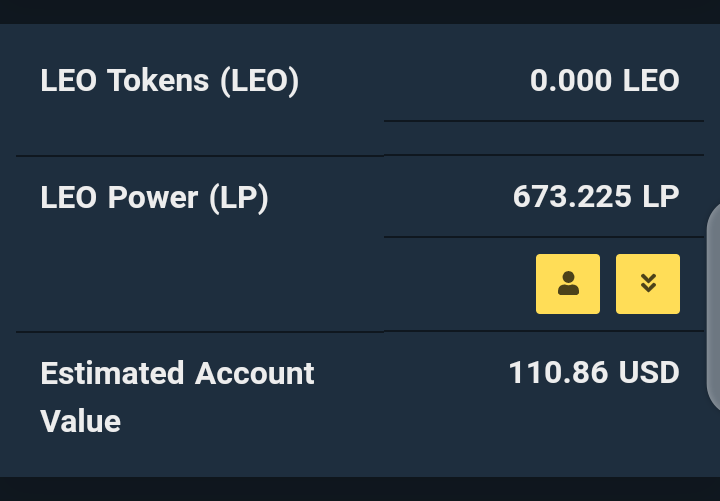
Task: Click the 673.225 LP balance value
Action: tap(596, 197)
